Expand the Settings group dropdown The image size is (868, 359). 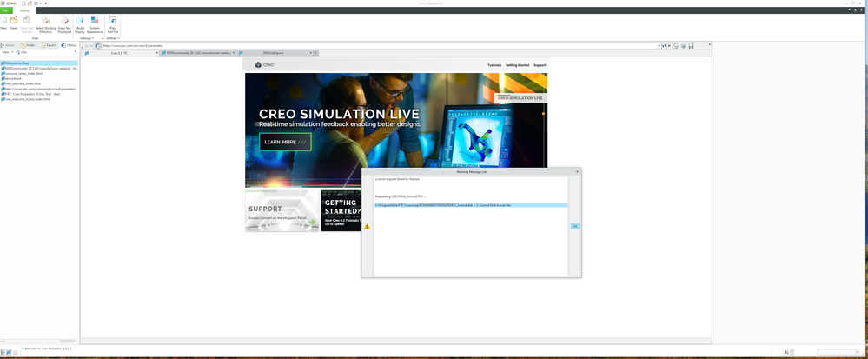click(x=86, y=38)
